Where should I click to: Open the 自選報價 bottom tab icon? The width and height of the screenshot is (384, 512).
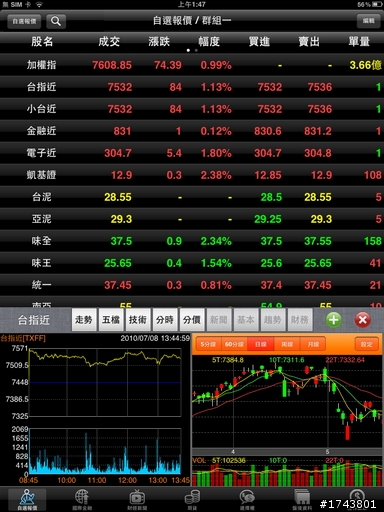(27, 499)
